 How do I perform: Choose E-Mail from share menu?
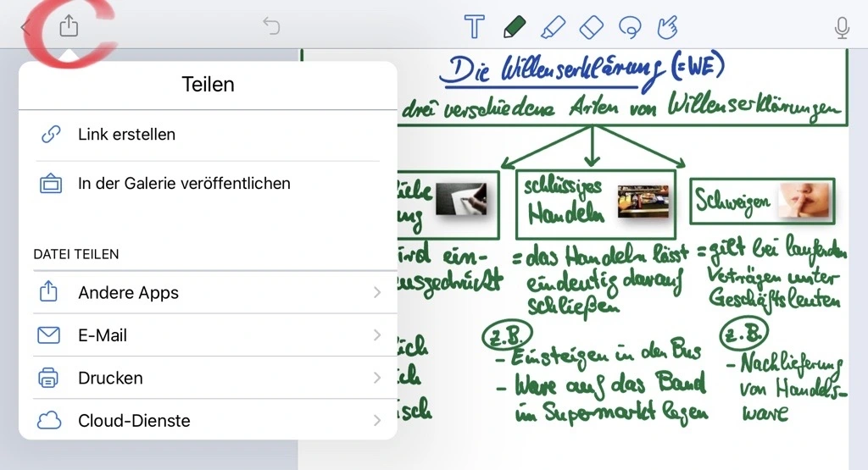coord(103,335)
